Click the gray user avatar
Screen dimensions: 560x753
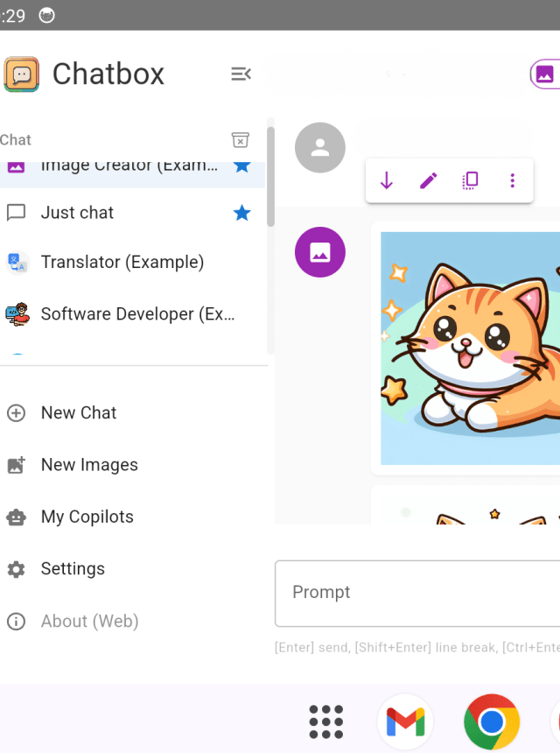tap(320, 148)
